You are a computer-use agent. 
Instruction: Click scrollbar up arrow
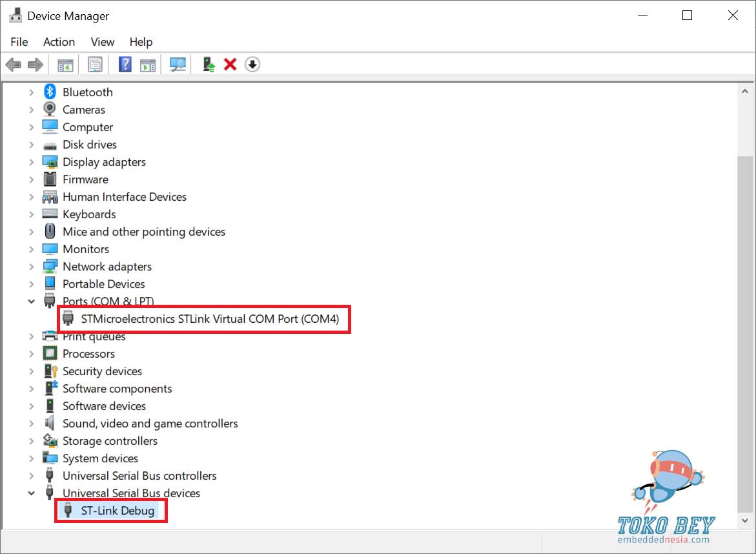pyautogui.click(x=745, y=91)
